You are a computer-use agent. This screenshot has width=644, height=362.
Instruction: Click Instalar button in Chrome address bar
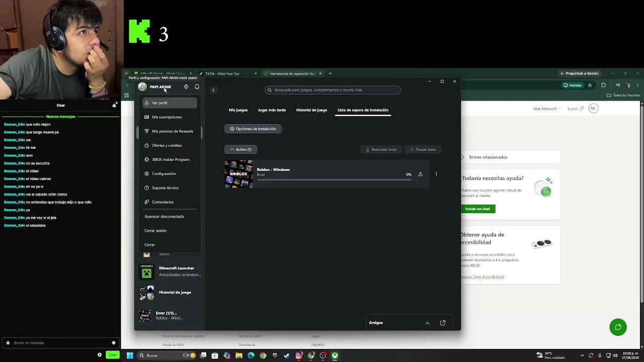tap(573, 85)
